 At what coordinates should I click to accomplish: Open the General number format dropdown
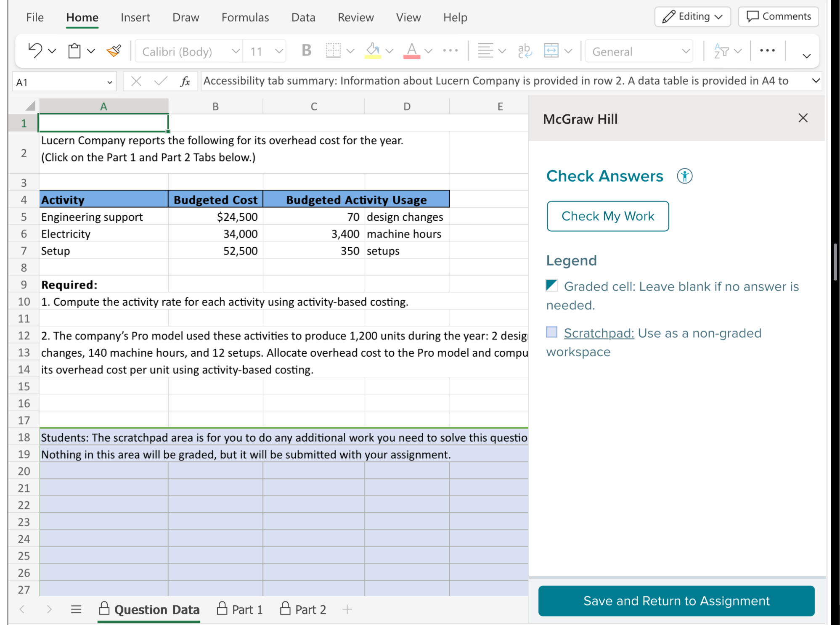686,51
